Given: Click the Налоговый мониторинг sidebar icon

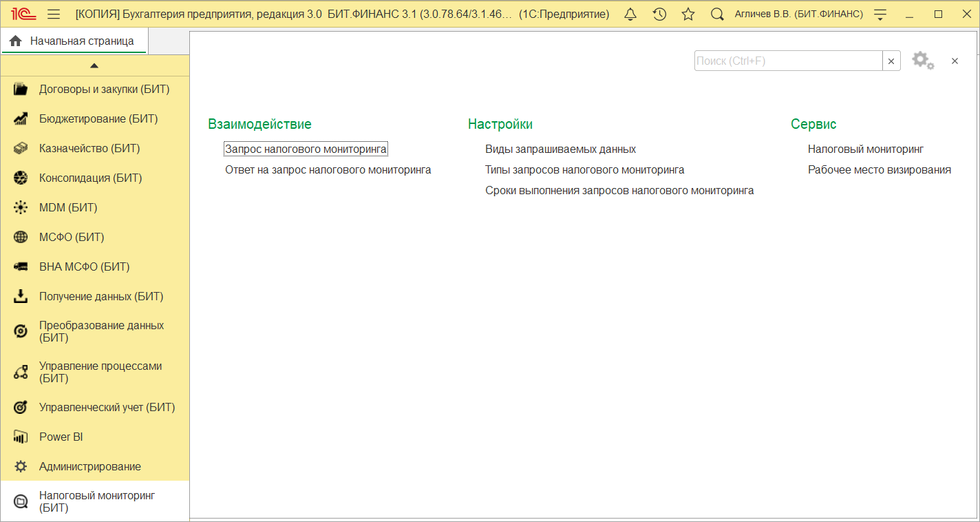Looking at the screenshot, I should click(x=21, y=501).
